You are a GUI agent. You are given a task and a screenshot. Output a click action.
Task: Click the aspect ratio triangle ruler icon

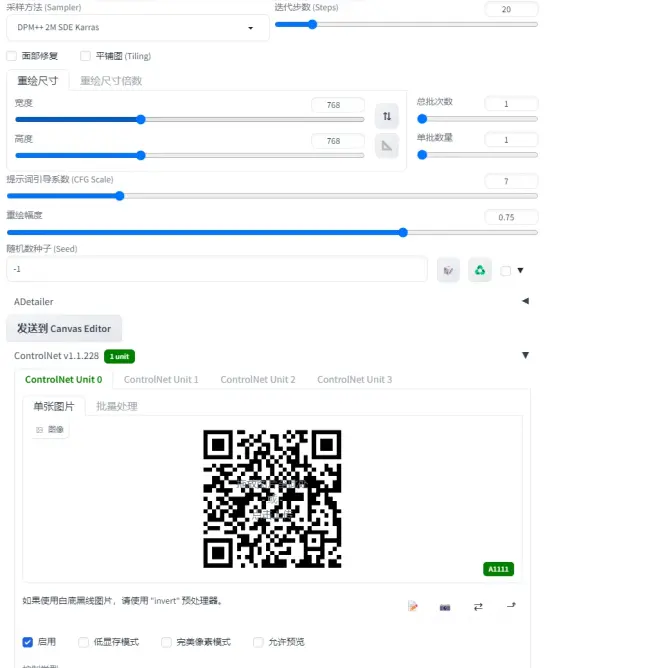click(386, 146)
